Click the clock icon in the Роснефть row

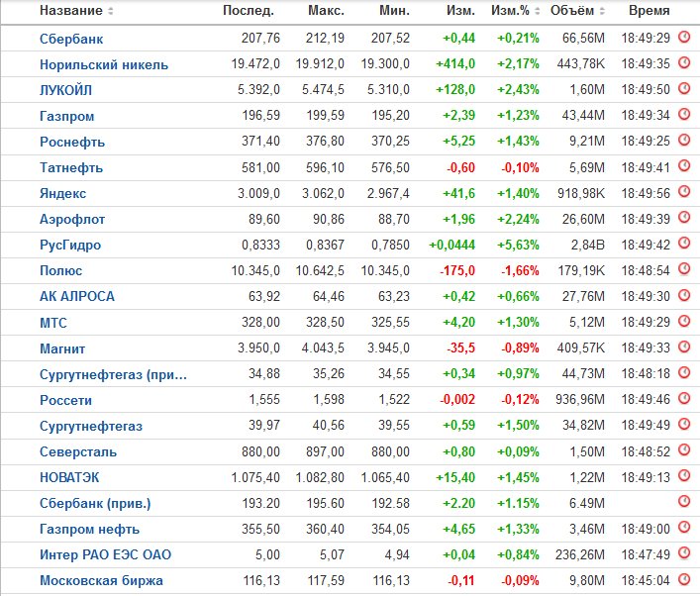point(684,141)
